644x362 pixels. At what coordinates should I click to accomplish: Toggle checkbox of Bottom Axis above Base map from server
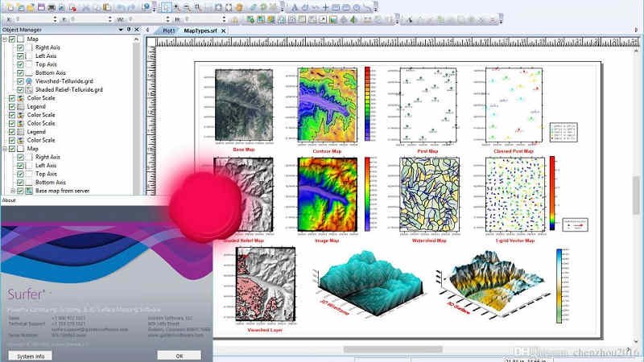coord(21,183)
